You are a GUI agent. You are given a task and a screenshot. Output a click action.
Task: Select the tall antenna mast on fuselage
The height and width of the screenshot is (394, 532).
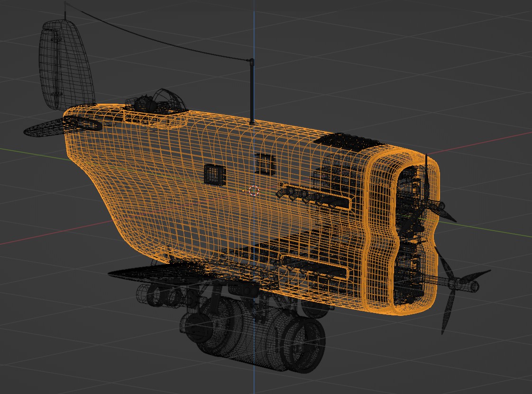(251, 91)
